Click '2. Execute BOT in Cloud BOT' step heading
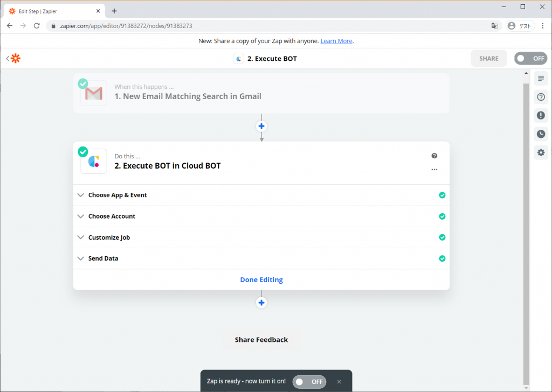 pos(168,166)
